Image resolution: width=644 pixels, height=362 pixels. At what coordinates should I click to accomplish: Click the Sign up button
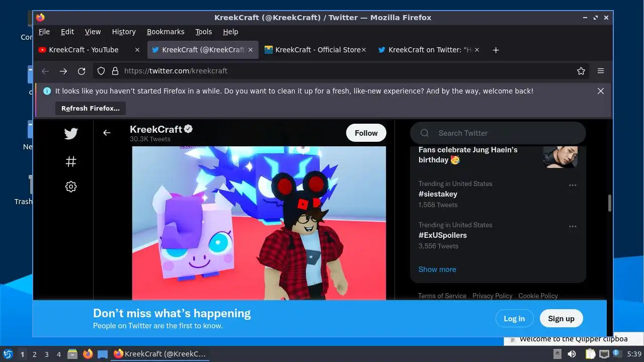point(561,318)
